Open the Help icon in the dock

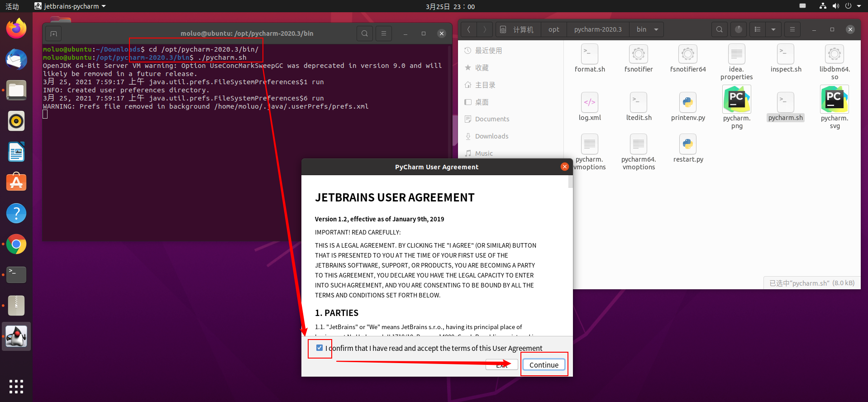(16, 213)
